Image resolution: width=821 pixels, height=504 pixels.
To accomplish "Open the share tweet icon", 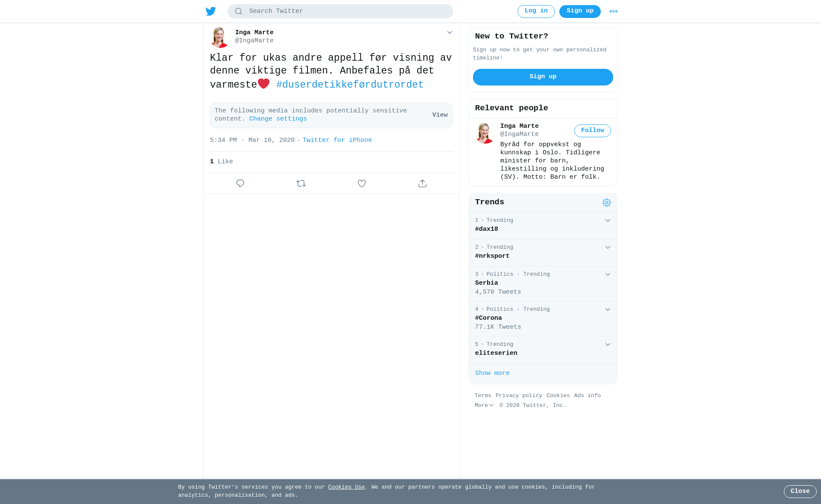I will point(422,183).
